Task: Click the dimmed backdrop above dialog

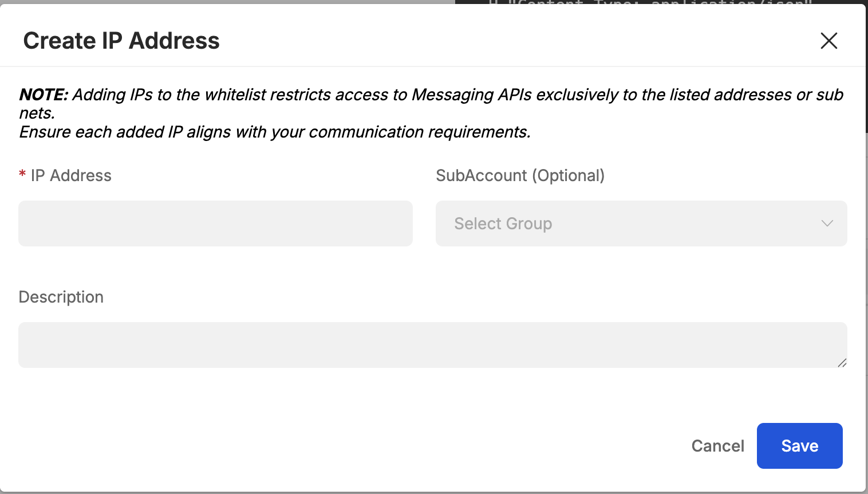Action: [x=229, y=2]
